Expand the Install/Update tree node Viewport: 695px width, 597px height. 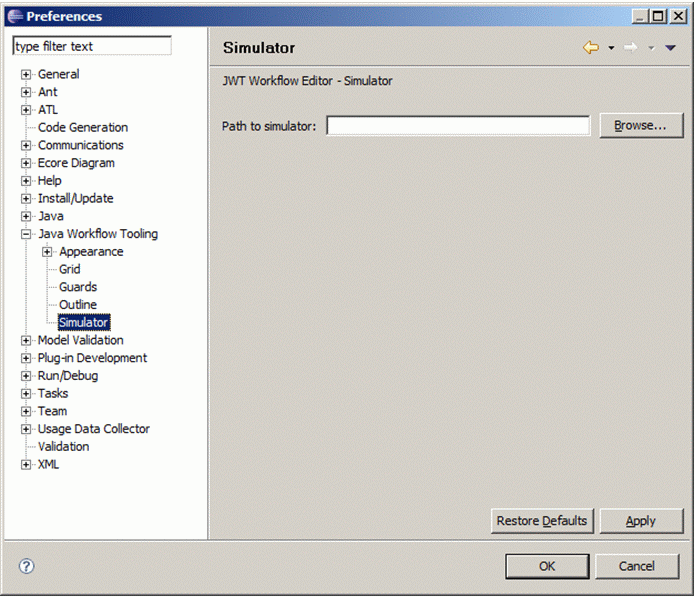point(26,199)
